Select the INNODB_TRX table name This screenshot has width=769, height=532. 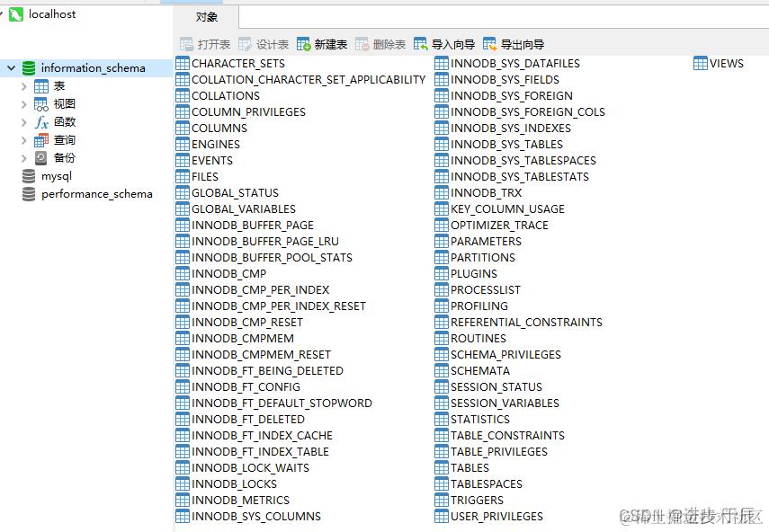pyautogui.click(x=486, y=192)
